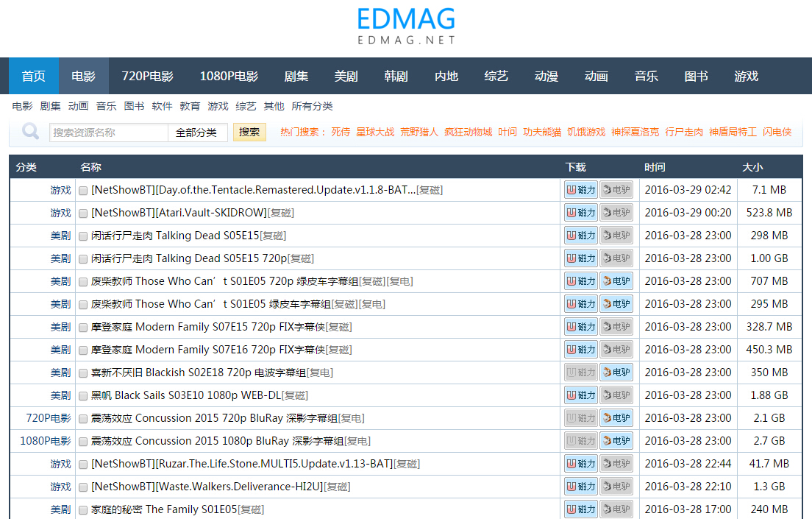The width and height of the screenshot is (812, 519).
Task: Open the 全部分类 category dropdown
Action: point(199,133)
